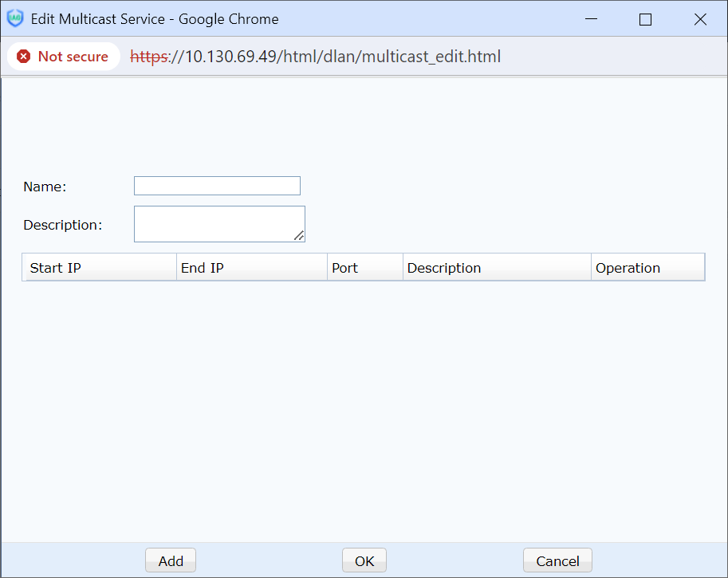Open the Not secure site info chip
Screen dimensions: 728x578
(x=64, y=57)
